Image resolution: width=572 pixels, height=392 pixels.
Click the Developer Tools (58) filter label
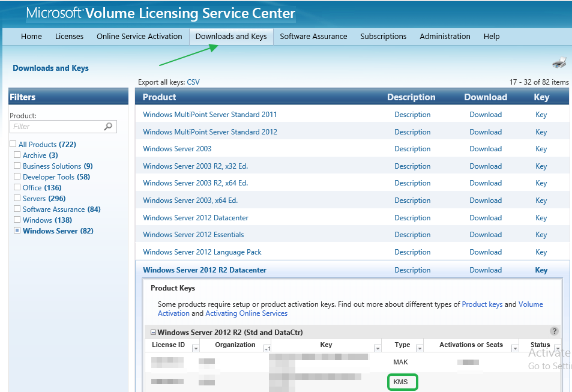pyautogui.click(x=56, y=177)
